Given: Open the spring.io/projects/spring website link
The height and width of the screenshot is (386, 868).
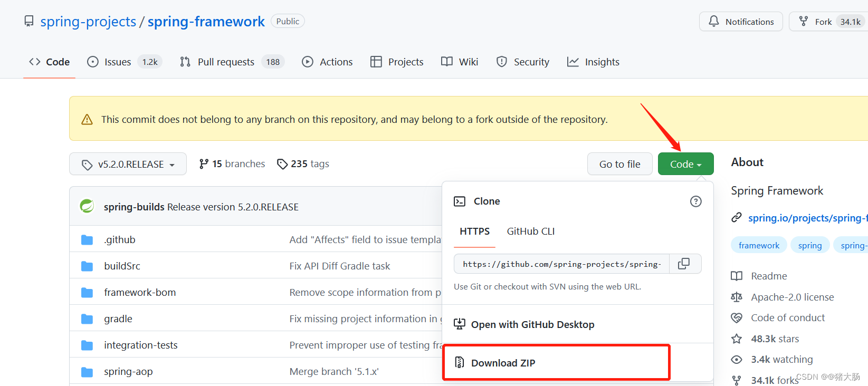Looking at the screenshot, I should point(808,218).
